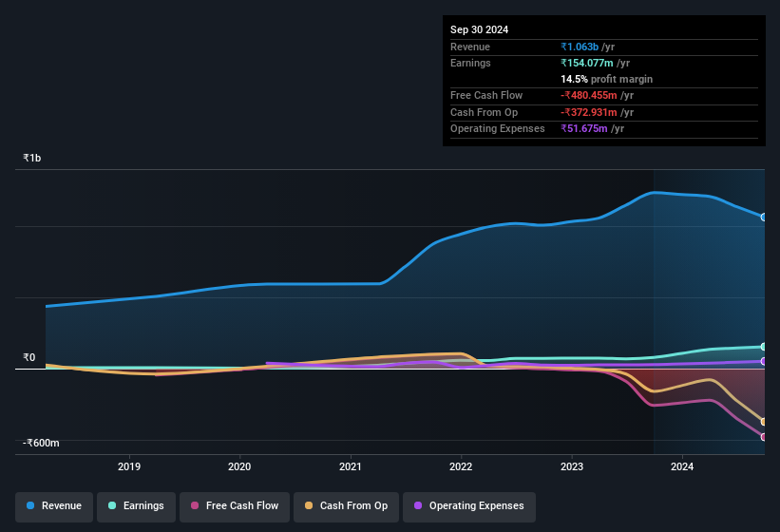Click the ₹1b y-axis label
The width and height of the screenshot is (780, 532).
point(32,158)
